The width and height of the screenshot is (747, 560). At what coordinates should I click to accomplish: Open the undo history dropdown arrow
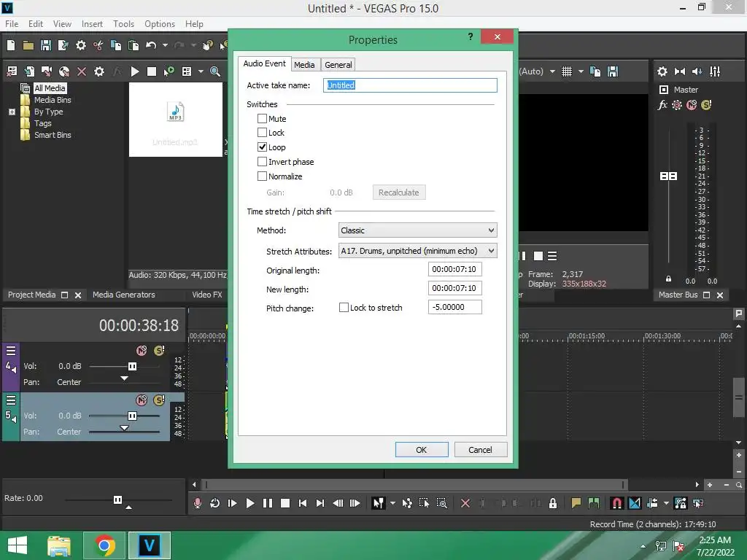point(165,45)
